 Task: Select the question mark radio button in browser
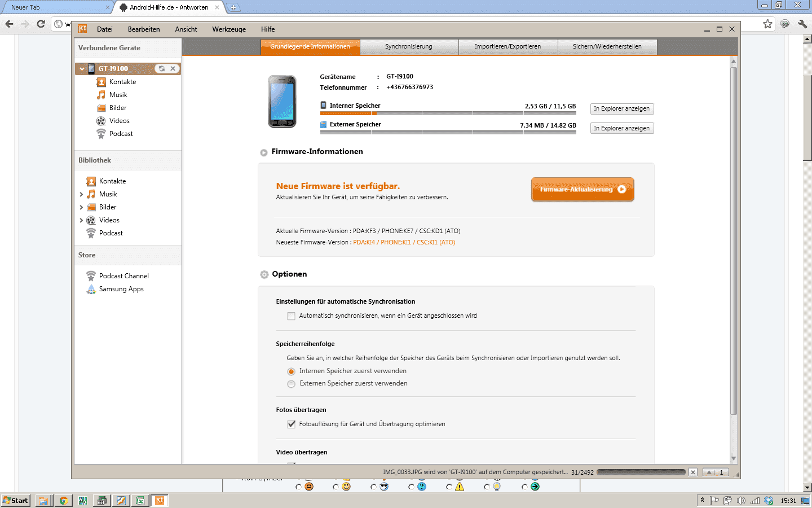(412, 487)
